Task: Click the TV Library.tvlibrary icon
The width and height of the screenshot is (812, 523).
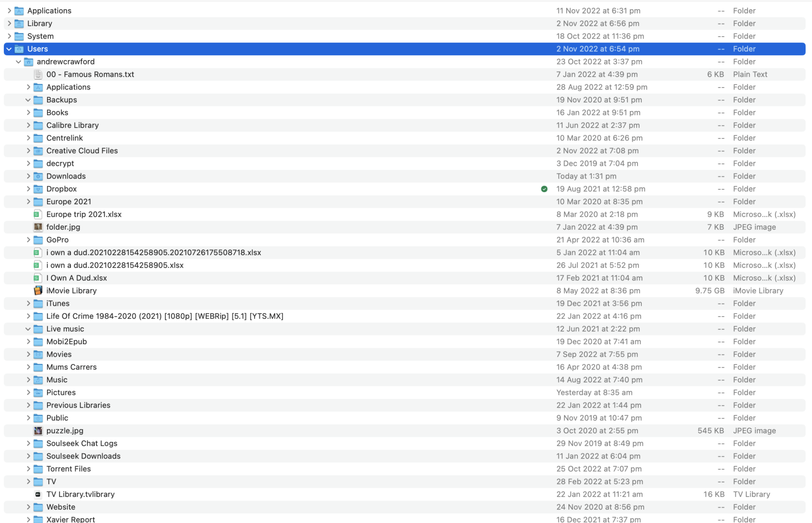Action: 38,494
